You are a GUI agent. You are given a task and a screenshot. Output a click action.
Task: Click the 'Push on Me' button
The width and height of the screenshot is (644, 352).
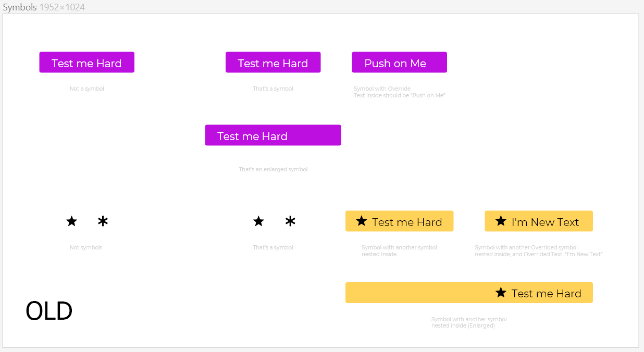pyautogui.click(x=399, y=62)
